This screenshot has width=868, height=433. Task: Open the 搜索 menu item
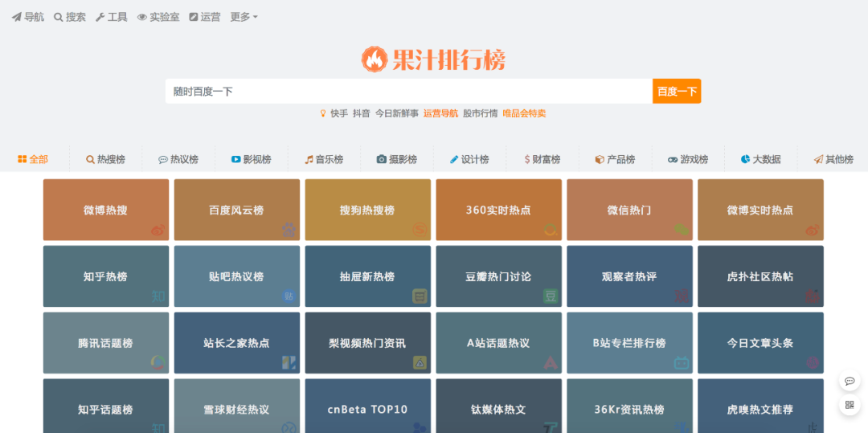70,17
